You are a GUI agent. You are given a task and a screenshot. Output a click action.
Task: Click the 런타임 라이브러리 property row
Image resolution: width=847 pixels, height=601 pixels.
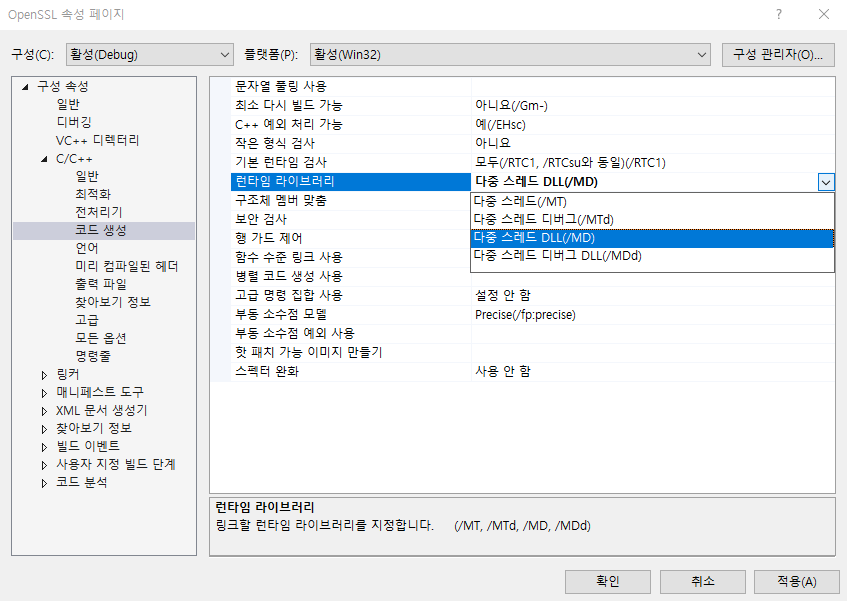[351, 181]
